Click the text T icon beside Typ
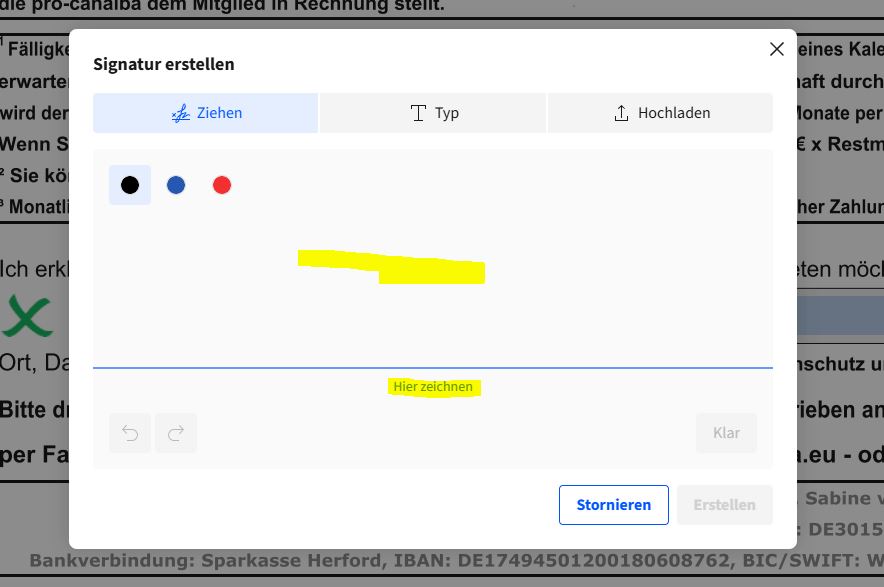 [418, 113]
